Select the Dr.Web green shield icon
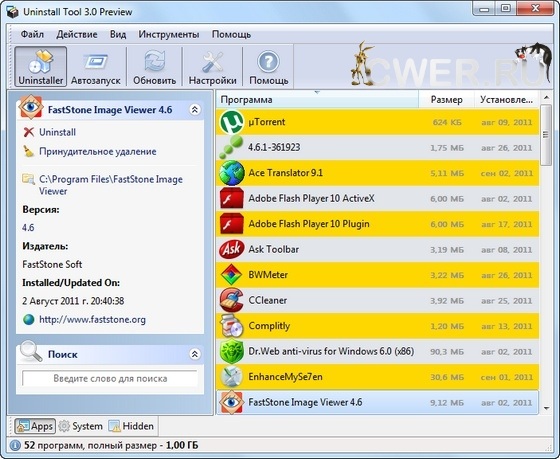This screenshot has width=560, height=459. pyautogui.click(x=231, y=351)
